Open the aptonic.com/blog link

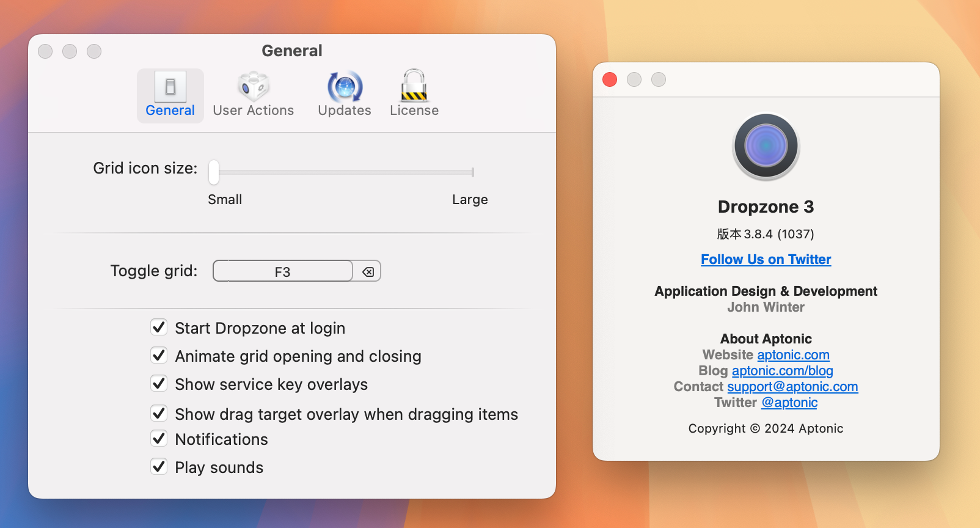[783, 371]
